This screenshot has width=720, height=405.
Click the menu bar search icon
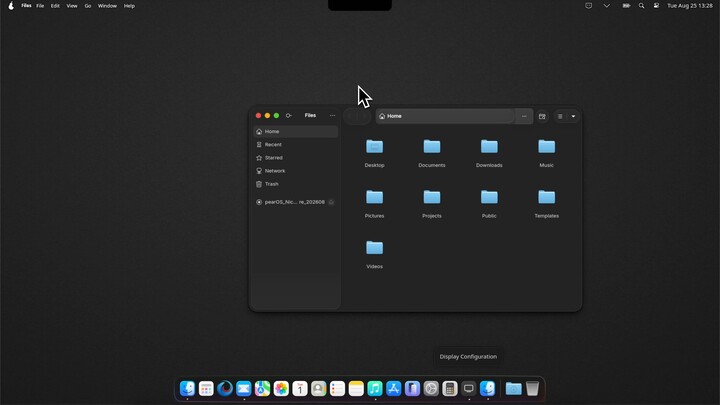641,6
